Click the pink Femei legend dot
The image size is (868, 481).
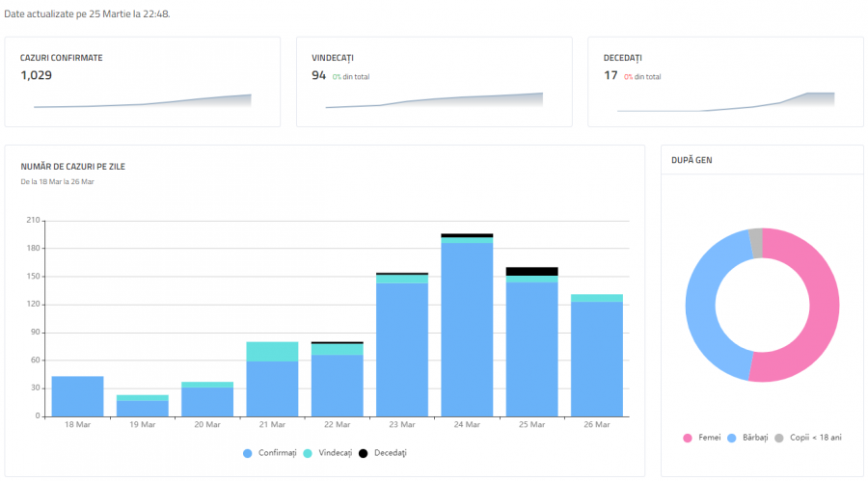(688, 438)
